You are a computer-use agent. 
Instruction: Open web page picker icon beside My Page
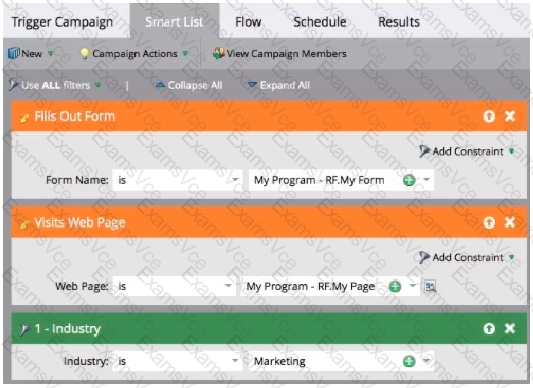(430, 286)
